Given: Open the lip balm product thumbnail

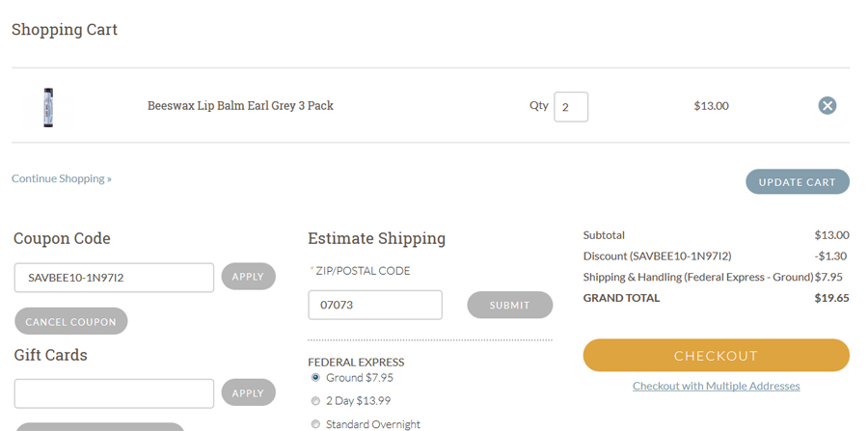Looking at the screenshot, I should click(48, 107).
